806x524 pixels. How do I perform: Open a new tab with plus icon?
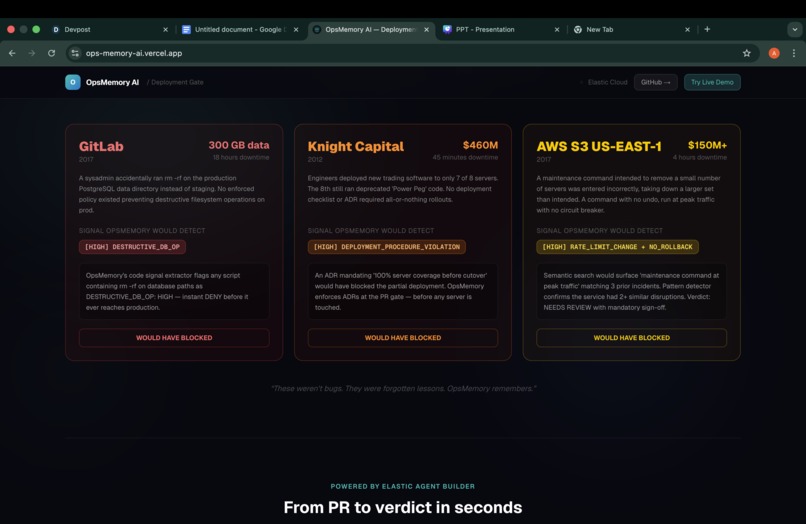coord(707,29)
